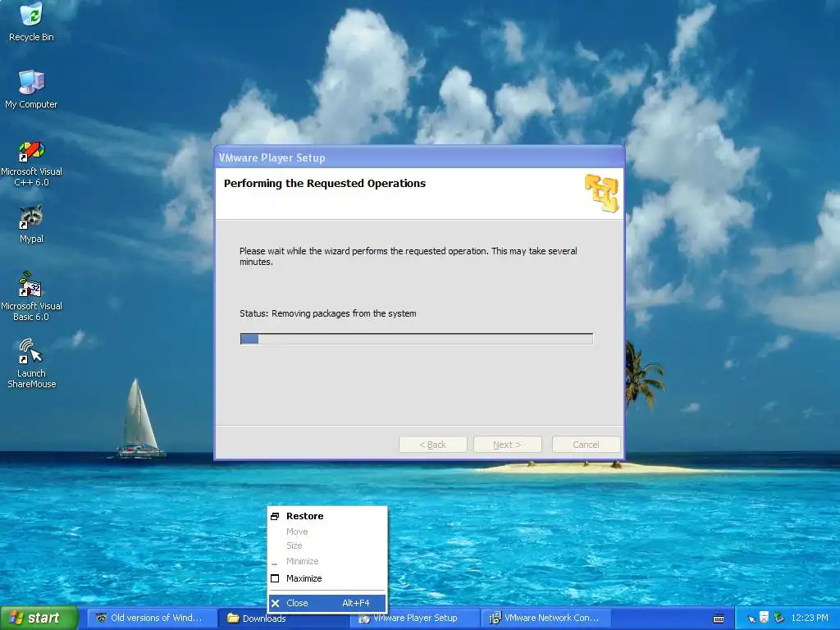Choose Maximize in the context menu
Screen dimensions: 840x630
tap(326, 578)
